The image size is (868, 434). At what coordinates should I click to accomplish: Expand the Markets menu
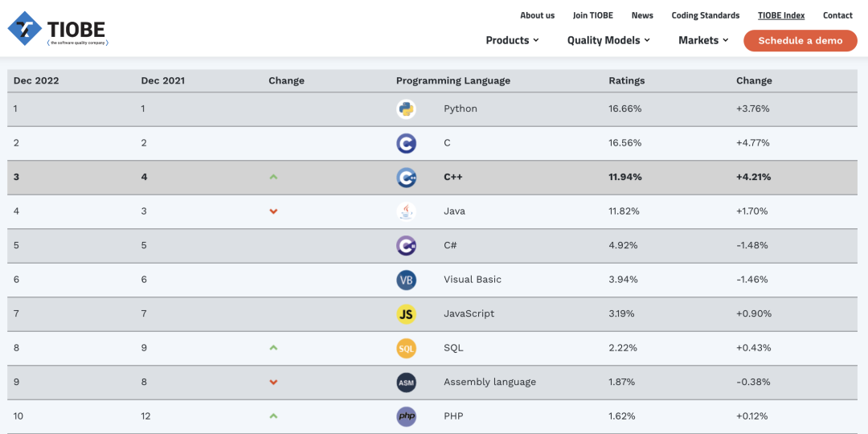point(703,40)
